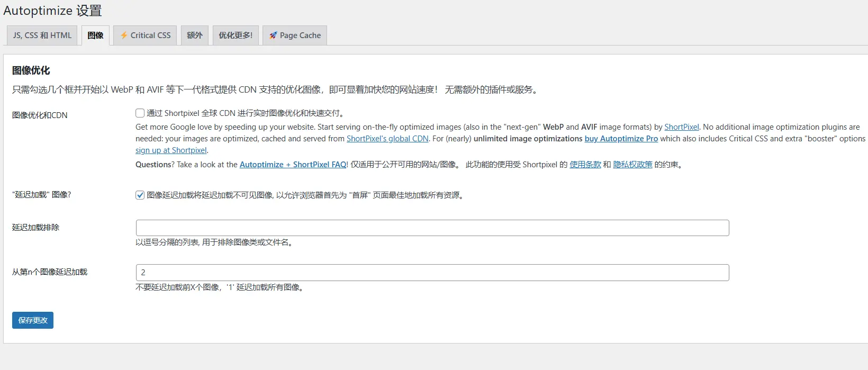This screenshot has height=370, width=868.
Task: Click the rocket icon on Page Cache
Action: click(273, 35)
